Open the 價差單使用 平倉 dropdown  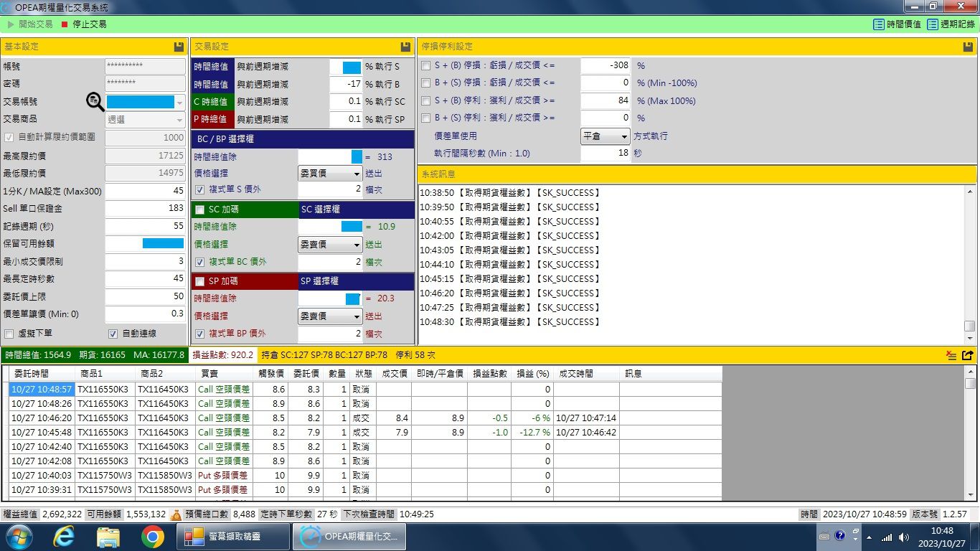click(x=605, y=136)
